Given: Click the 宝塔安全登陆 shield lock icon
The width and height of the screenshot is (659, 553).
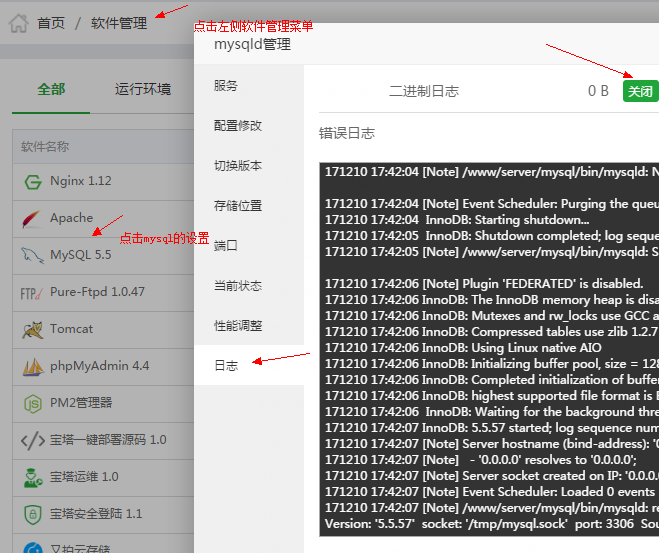Looking at the screenshot, I should (x=33, y=514).
